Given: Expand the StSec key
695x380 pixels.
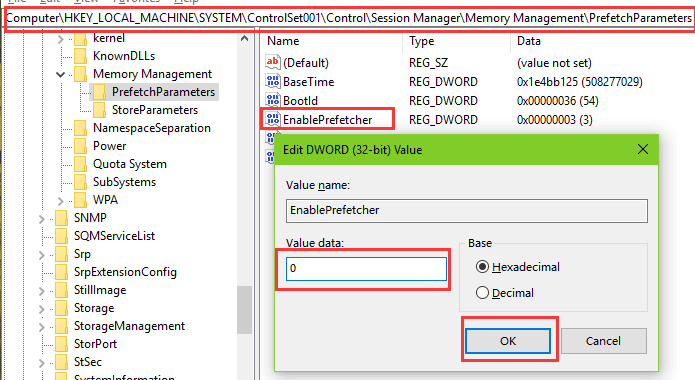Looking at the screenshot, I should click(42, 363).
